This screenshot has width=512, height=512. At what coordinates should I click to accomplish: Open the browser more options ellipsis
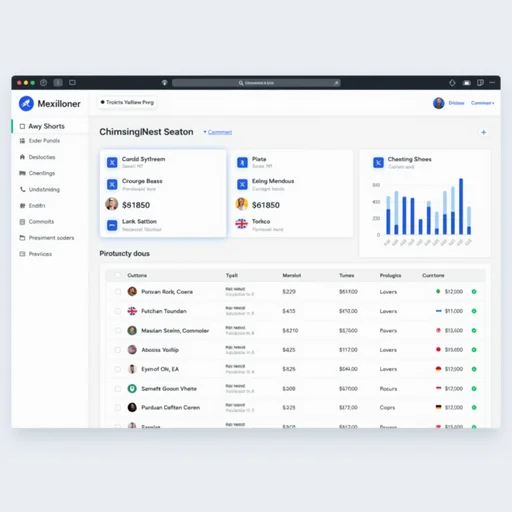[x=492, y=82]
